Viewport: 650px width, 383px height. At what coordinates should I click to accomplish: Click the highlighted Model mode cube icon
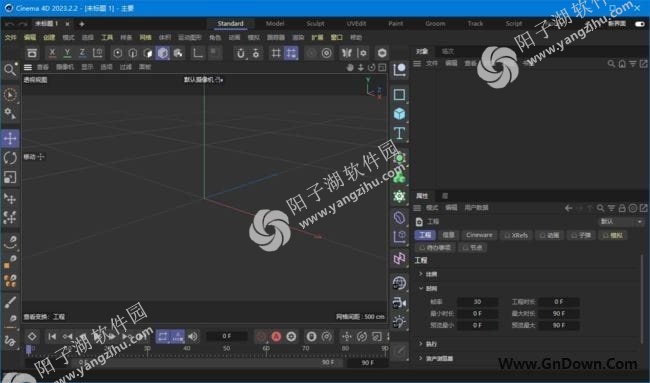pos(163,53)
